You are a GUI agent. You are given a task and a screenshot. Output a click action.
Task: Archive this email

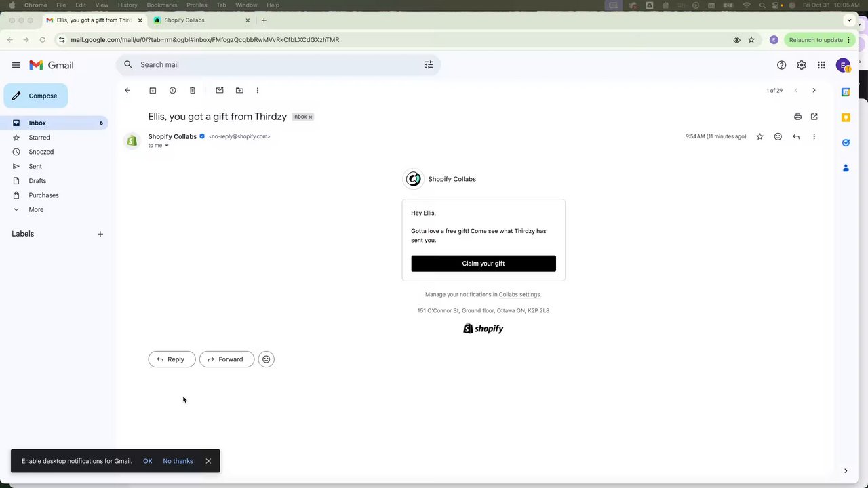click(153, 90)
